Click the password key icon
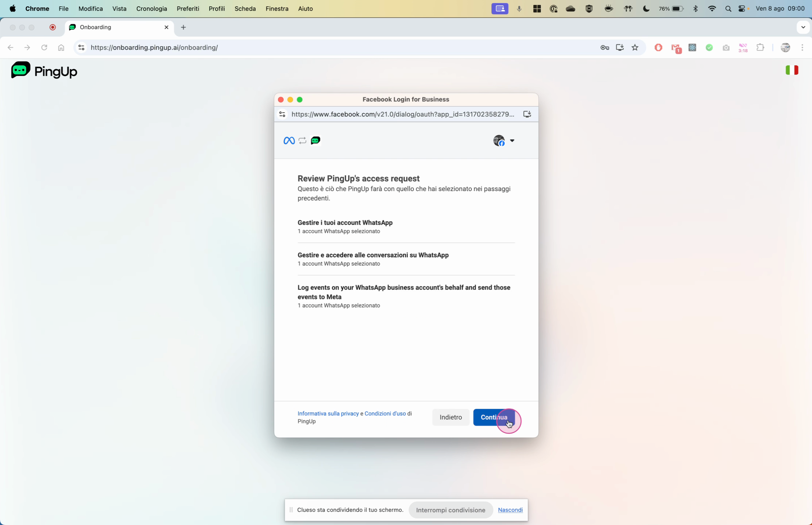 point(604,48)
